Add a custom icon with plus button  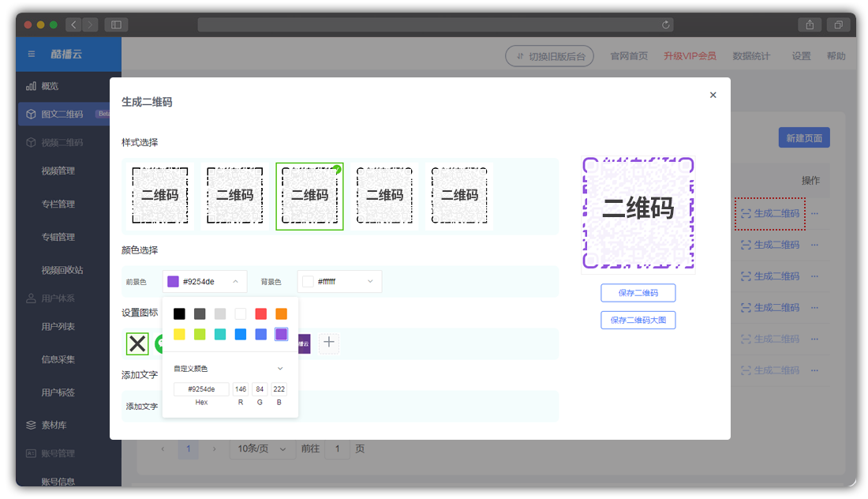tap(329, 342)
